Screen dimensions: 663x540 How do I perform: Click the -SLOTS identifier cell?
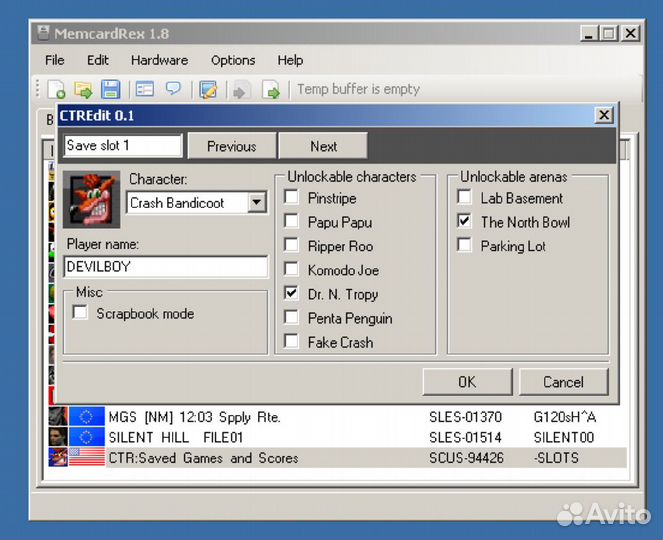click(x=556, y=458)
